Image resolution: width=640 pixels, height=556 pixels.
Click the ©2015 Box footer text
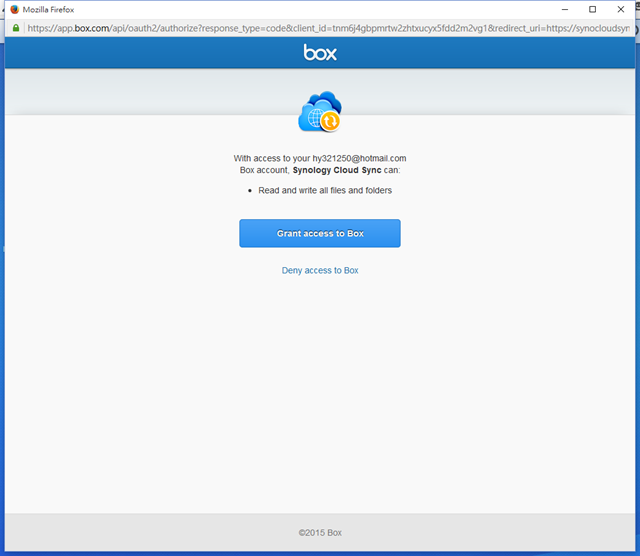[320, 533]
